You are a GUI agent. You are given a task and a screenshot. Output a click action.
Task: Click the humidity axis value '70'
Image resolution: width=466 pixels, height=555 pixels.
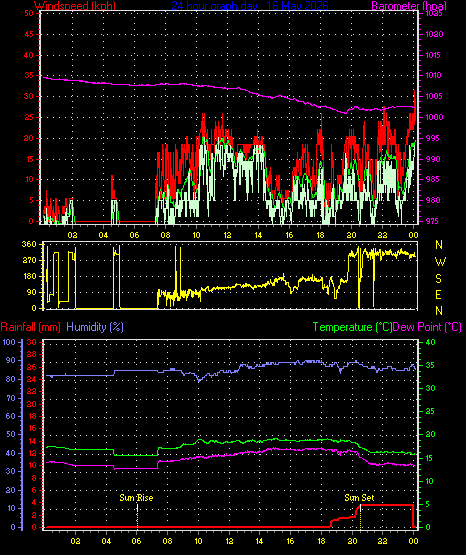[x=11, y=398]
